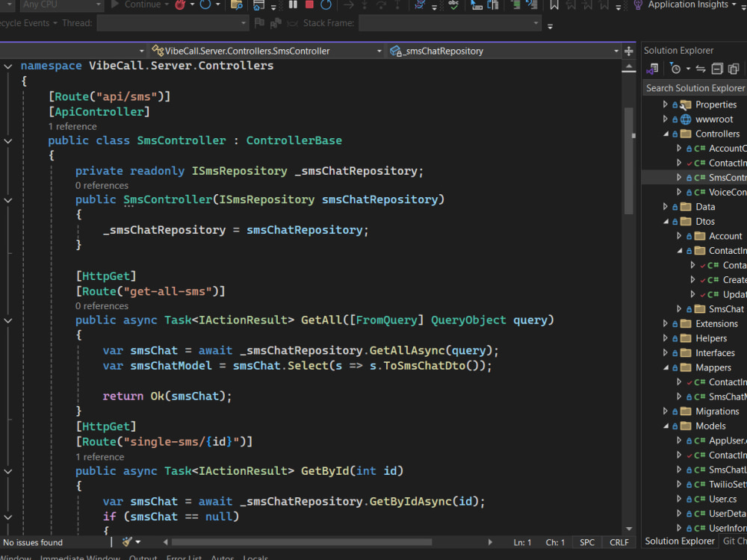Viewport: 747px width, 560px height.
Task: Click the comment selected lines icon
Action: 515,4
